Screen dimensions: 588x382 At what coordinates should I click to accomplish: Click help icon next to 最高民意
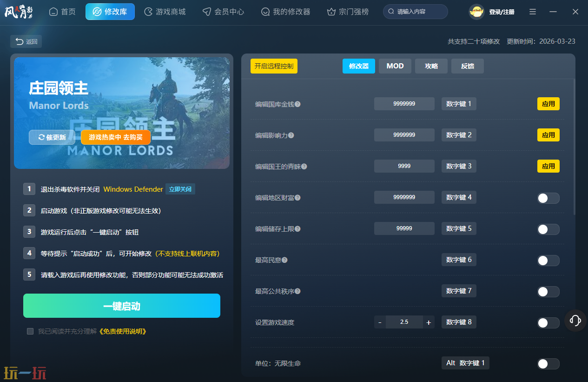284,260
